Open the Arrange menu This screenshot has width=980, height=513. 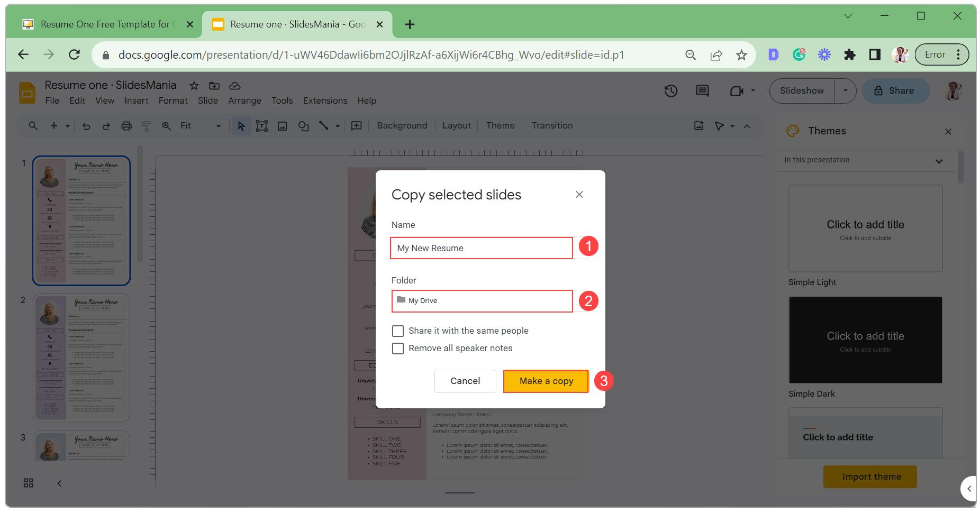[244, 100]
